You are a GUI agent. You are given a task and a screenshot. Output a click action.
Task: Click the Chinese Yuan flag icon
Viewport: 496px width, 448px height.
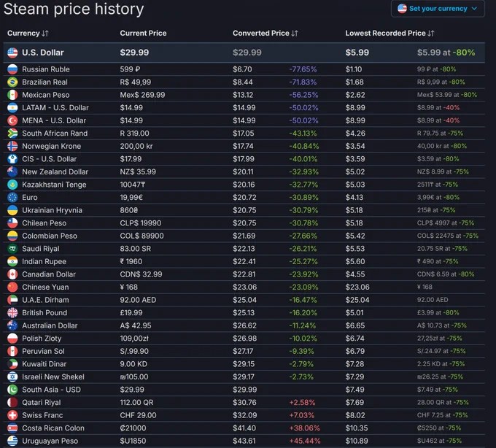point(12,287)
